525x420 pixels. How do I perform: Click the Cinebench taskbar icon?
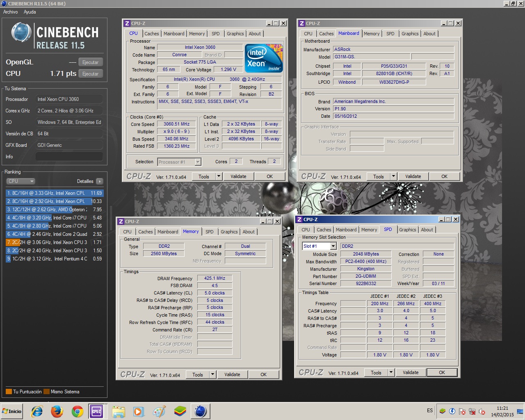click(201, 411)
